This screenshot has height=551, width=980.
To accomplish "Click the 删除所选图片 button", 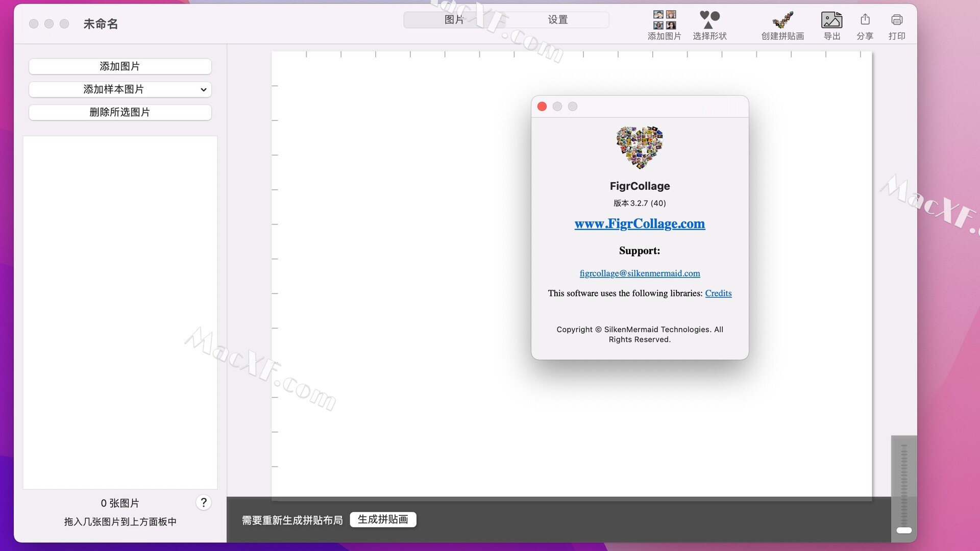I will pos(120,112).
